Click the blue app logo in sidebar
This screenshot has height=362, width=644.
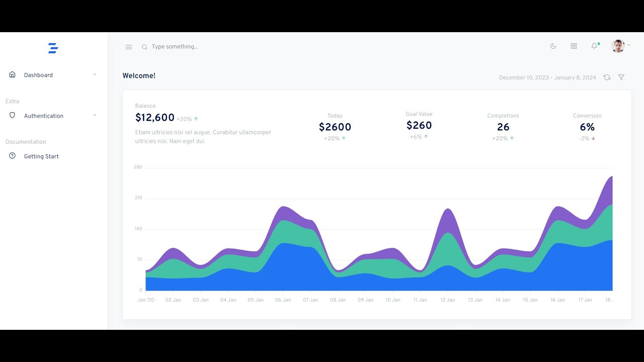[53, 48]
